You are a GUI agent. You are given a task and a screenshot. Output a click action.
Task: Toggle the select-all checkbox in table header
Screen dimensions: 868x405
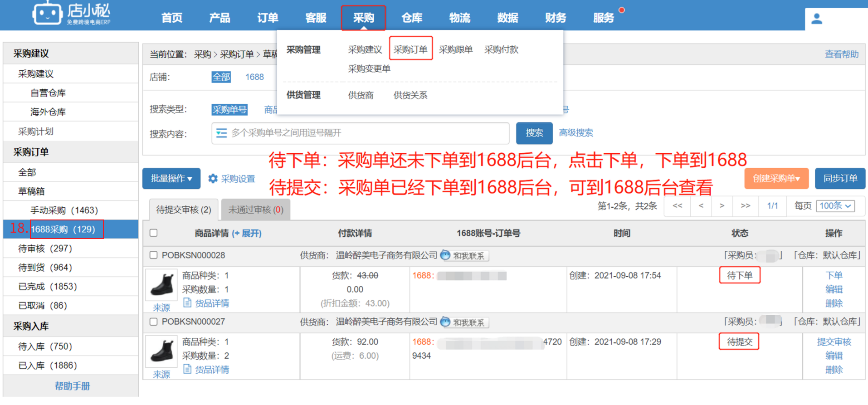154,233
